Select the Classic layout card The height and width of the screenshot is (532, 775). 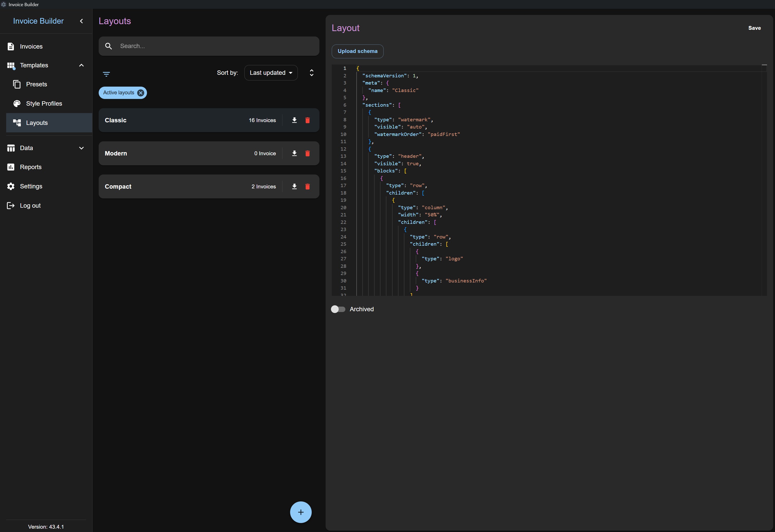pos(209,120)
